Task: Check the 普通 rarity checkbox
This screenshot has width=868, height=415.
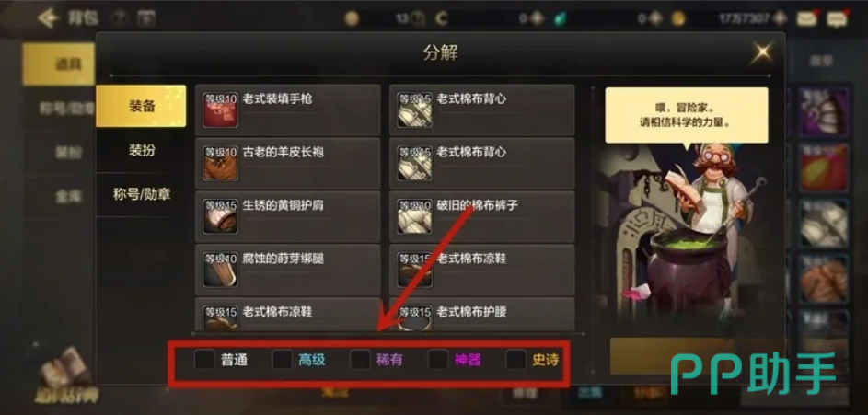Action: tap(204, 360)
